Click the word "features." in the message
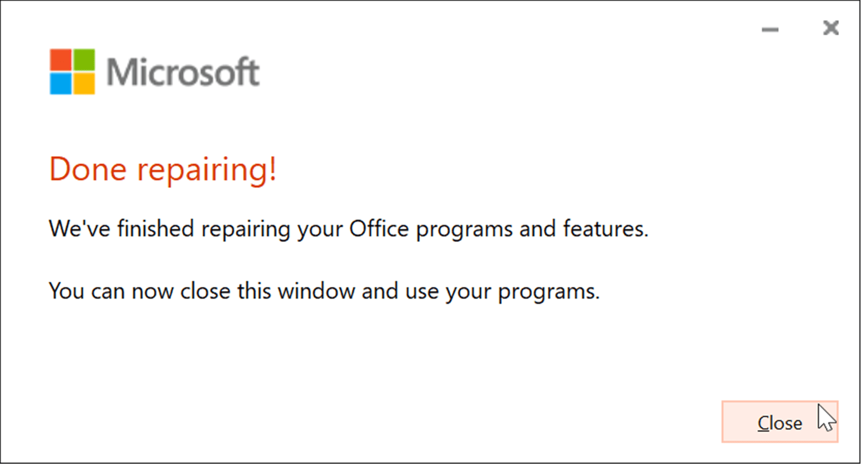 click(606, 229)
